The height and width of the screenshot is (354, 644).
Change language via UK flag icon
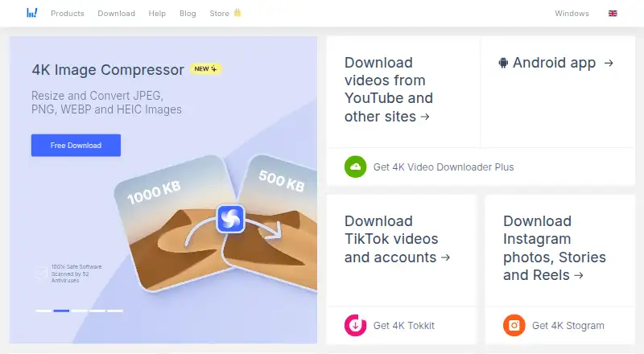613,14
